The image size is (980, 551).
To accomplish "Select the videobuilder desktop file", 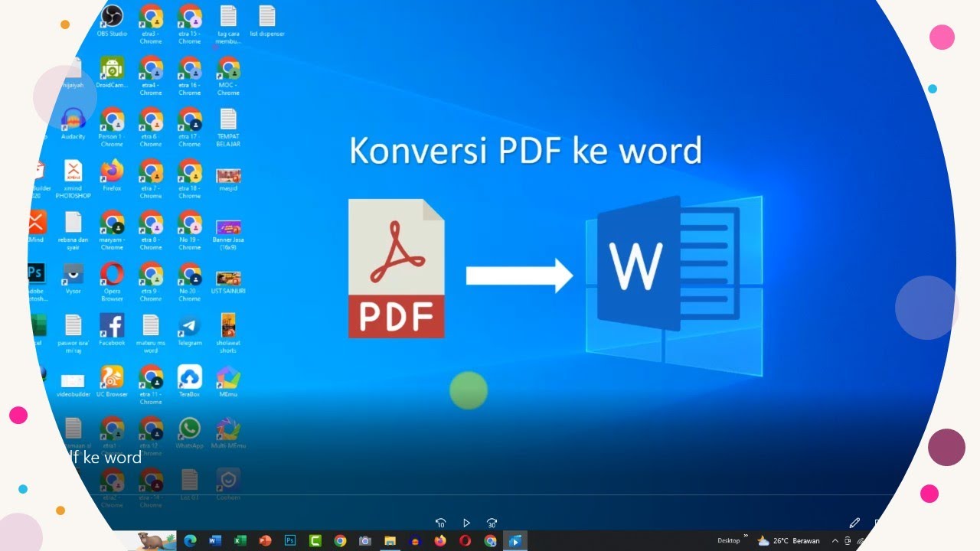I will (73, 385).
